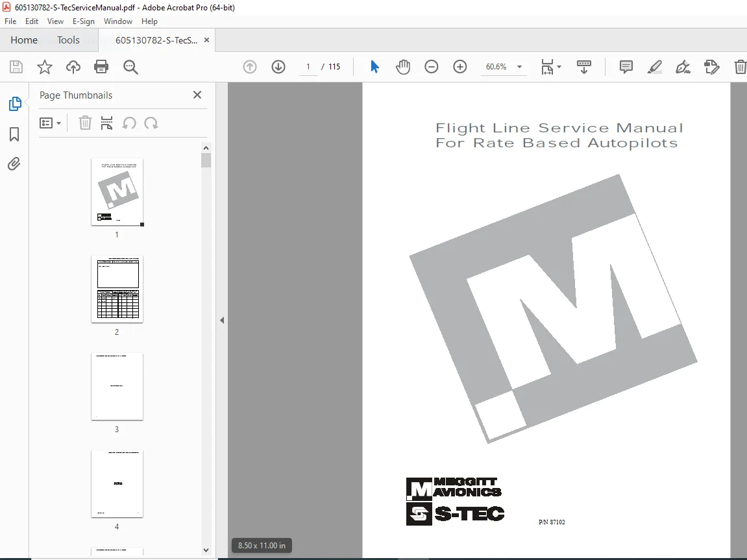Open the View menu
The height and width of the screenshot is (560, 747).
tap(55, 21)
